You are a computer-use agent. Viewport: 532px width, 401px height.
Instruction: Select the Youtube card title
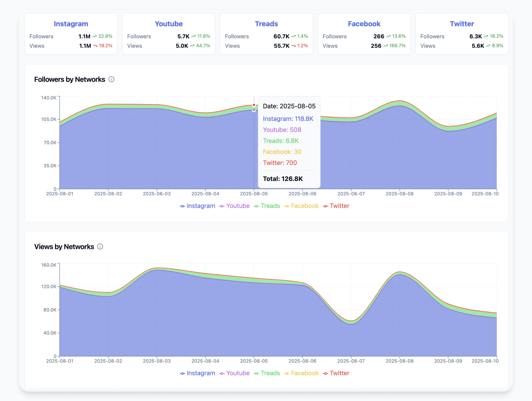pos(169,24)
